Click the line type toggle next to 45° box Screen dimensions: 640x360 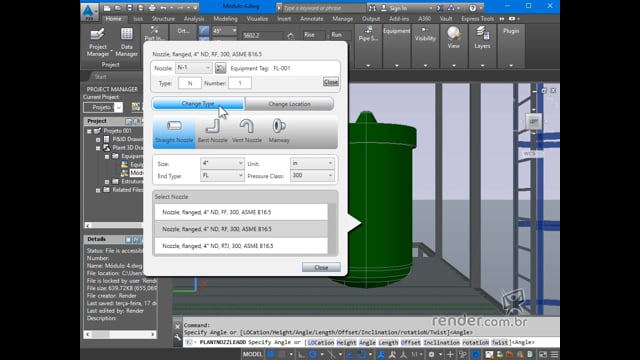coord(204,31)
